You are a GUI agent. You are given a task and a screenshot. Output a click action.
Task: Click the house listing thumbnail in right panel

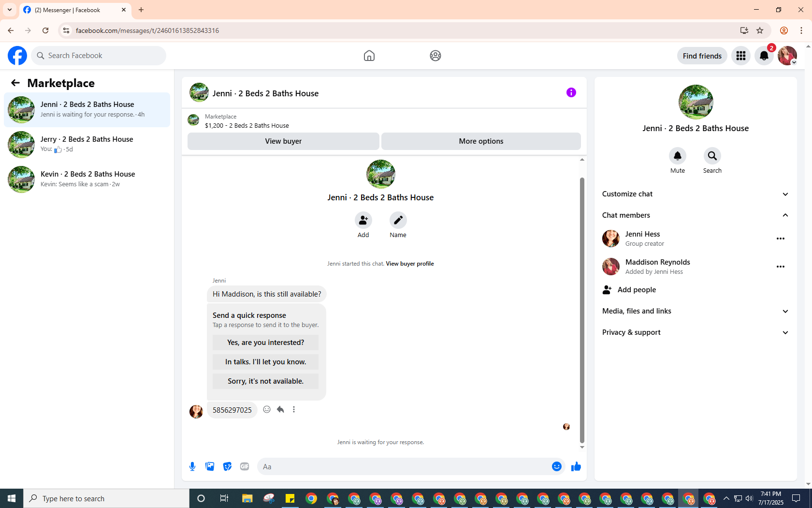696,102
